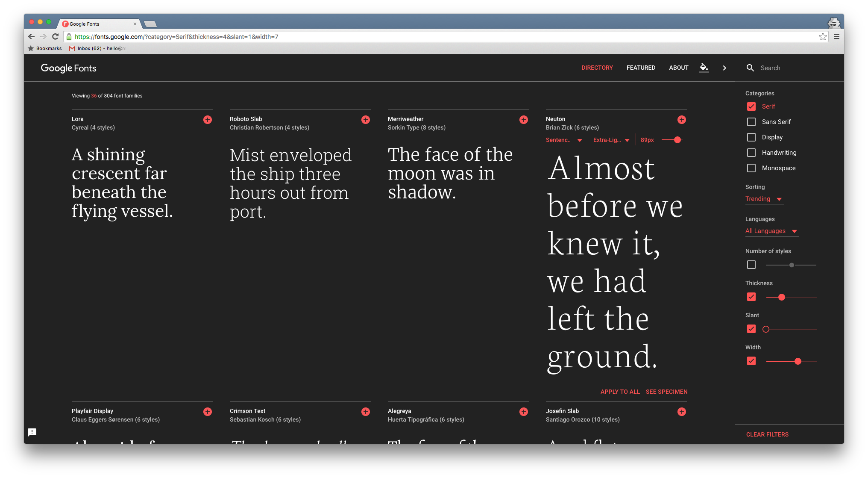The width and height of the screenshot is (868, 478).
Task: Open the Extra-Light style dropdown
Action: click(611, 140)
